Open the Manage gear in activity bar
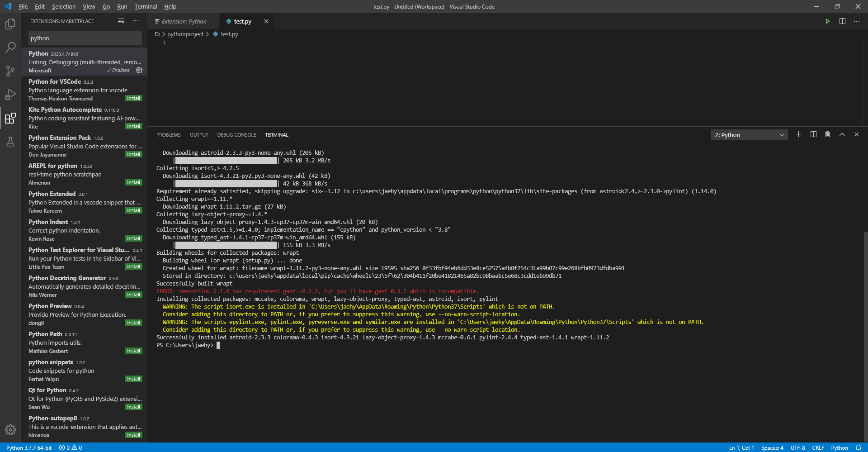The width and height of the screenshot is (868, 452). 10,430
